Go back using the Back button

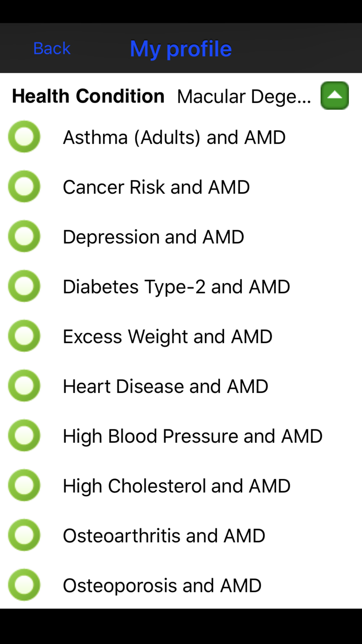[x=52, y=49]
